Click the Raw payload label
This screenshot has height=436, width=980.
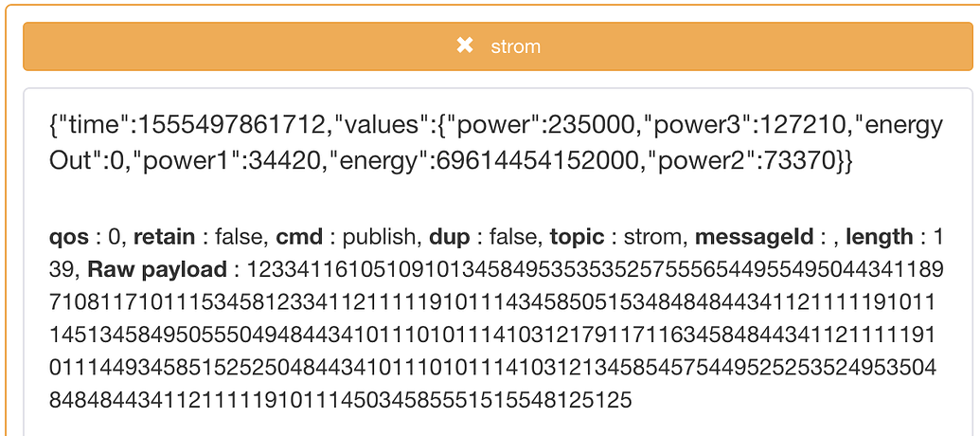[156, 270]
